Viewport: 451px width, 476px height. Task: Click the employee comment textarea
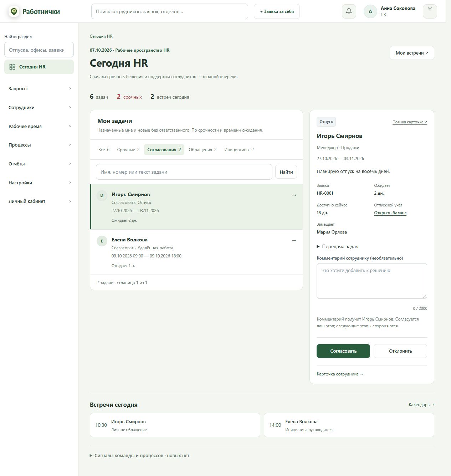point(372,281)
